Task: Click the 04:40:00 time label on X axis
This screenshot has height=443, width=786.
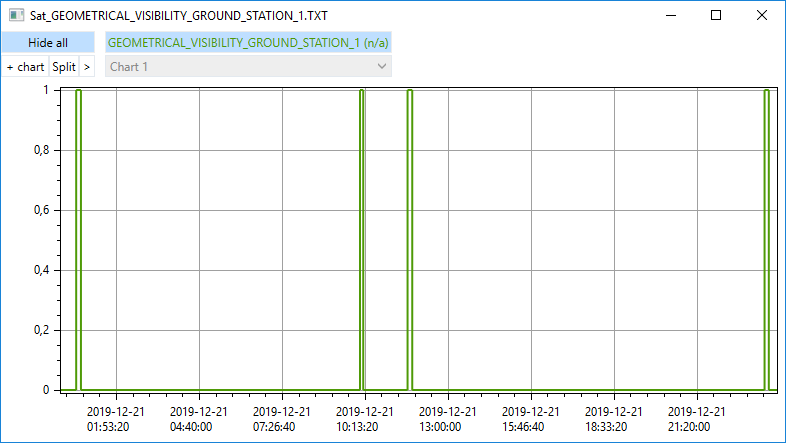Action: (198, 419)
